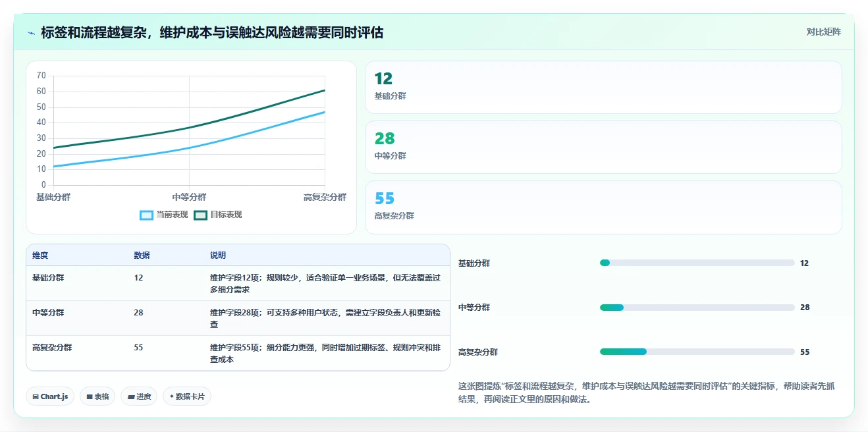
Task: Click the progress label 中等分群
Action: point(474,308)
